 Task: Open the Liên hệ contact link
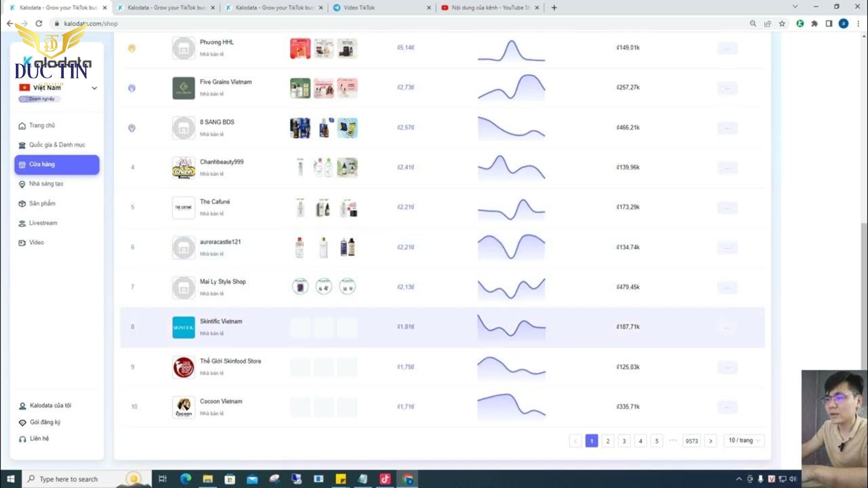point(34,439)
